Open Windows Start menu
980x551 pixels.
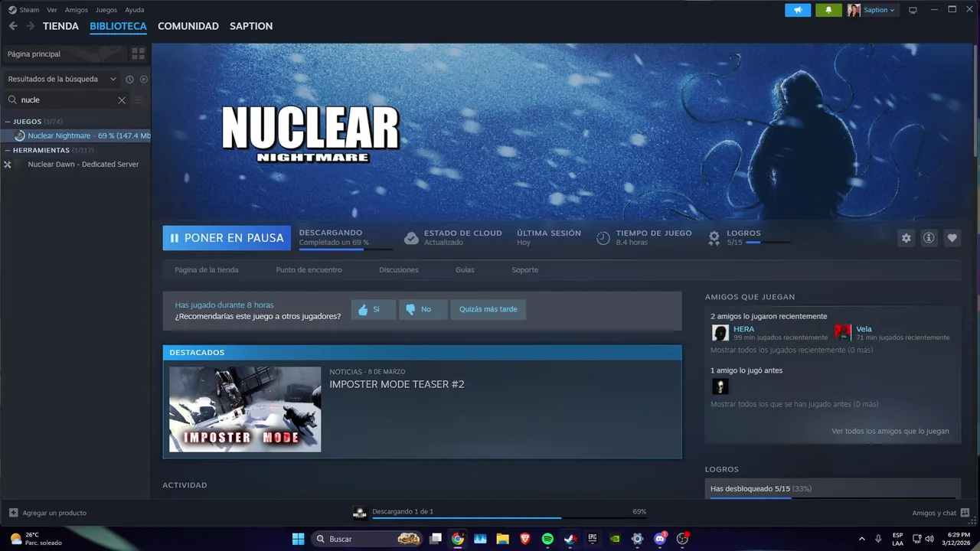click(x=298, y=539)
